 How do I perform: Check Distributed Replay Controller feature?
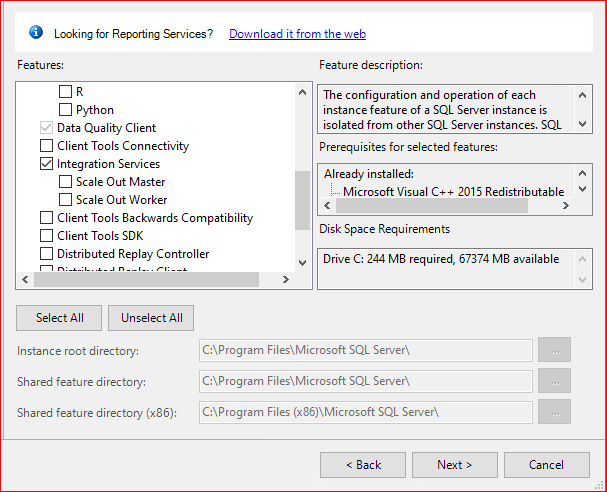[47, 254]
